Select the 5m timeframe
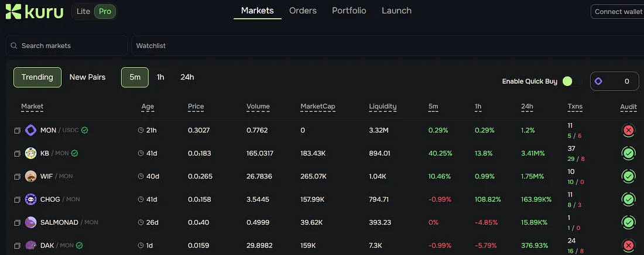The width and height of the screenshot is (644, 255). (x=135, y=77)
